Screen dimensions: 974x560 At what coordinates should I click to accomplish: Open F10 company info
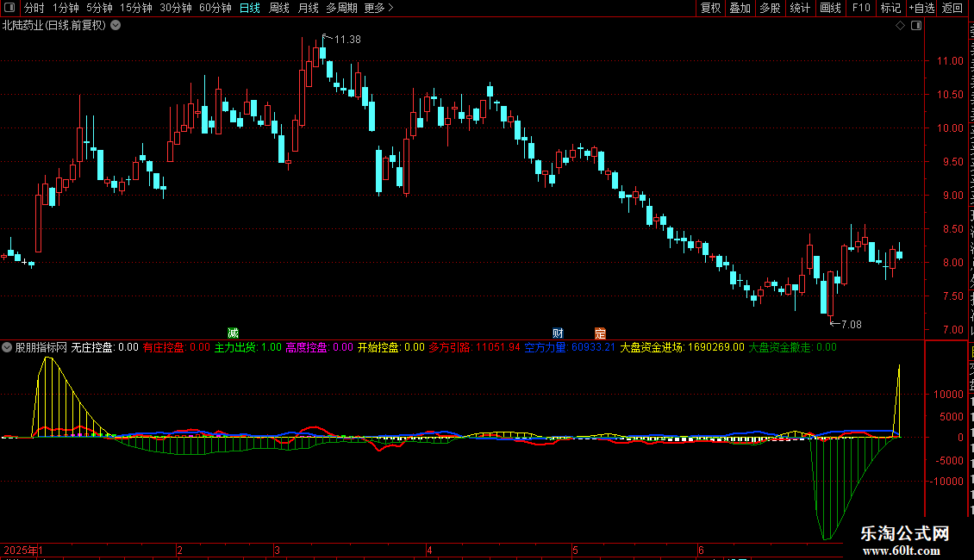(861, 8)
